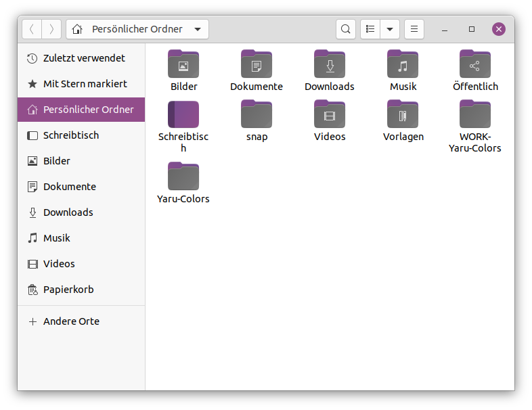Image resolution: width=532 pixels, height=410 pixels.
Task: Go back with the left arrow button
Action: (x=32, y=29)
